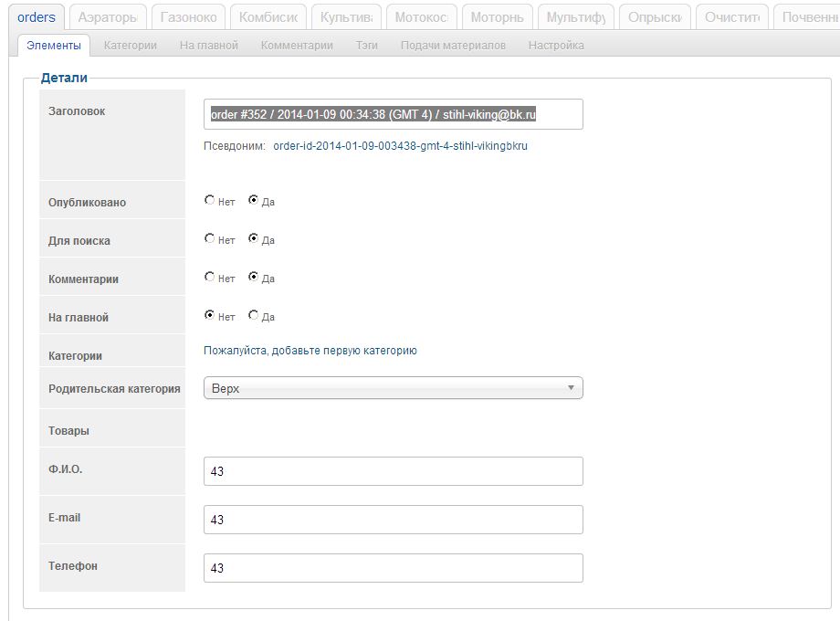
Task: Switch to the Тэги sub-tab
Action: click(367, 45)
